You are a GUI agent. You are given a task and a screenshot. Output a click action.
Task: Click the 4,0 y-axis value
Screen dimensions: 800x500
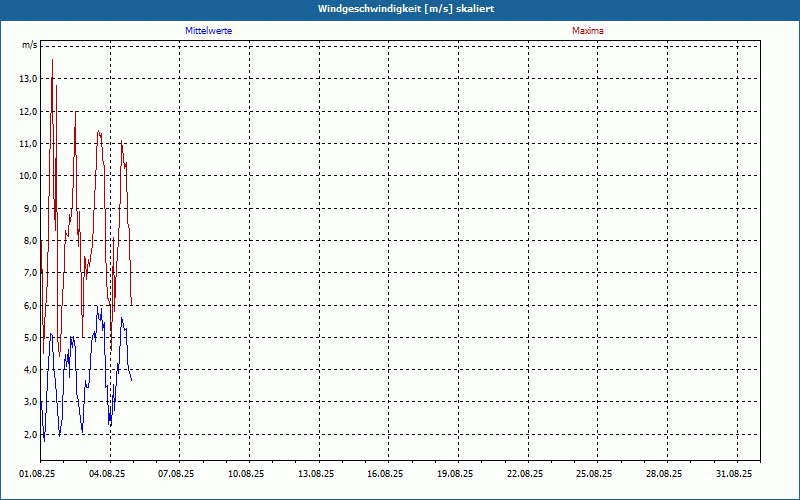pyautogui.click(x=30, y=369)
